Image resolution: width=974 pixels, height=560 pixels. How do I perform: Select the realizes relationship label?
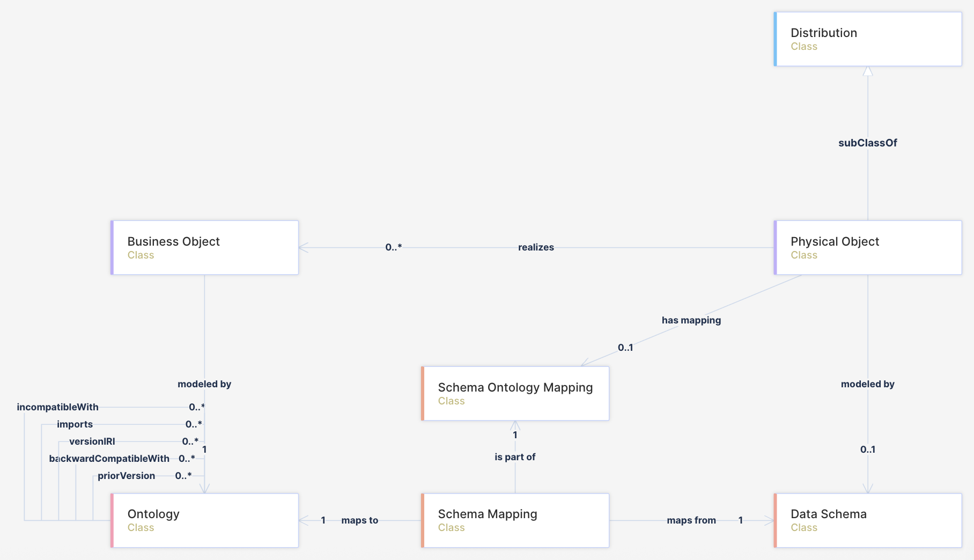[536, 247]
